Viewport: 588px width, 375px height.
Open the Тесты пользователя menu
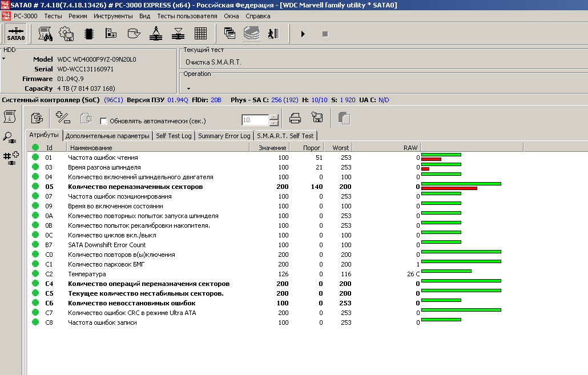click(x=187, y=16)
